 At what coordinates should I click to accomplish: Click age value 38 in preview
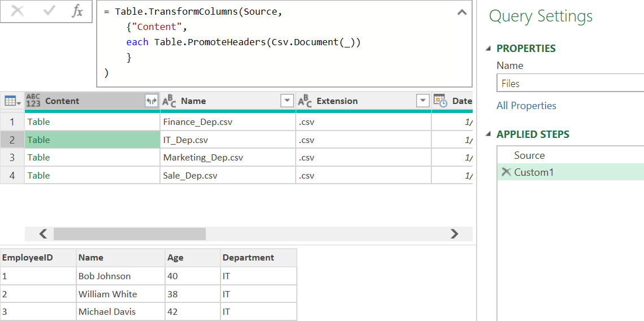tap(193, 294)
